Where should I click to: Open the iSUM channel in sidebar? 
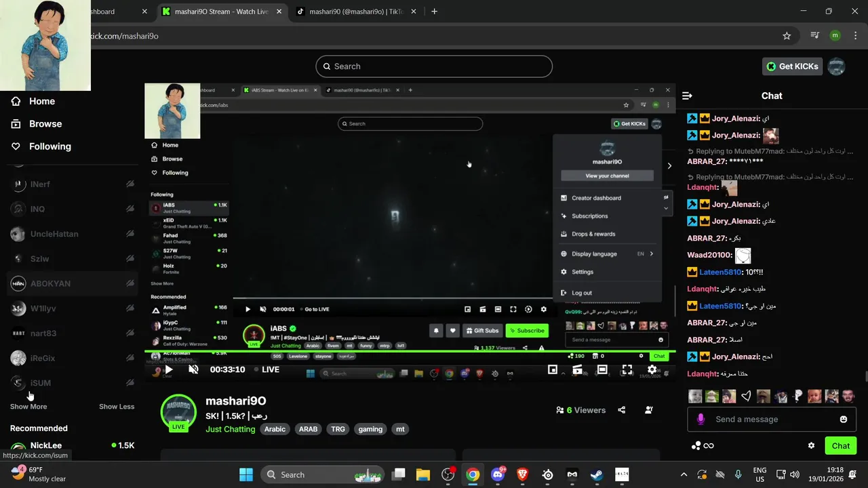73,383
